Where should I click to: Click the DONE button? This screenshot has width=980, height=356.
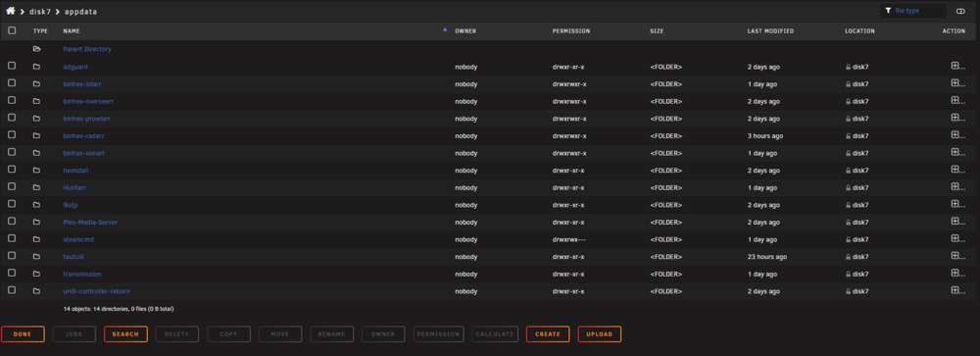click(23, 334)
